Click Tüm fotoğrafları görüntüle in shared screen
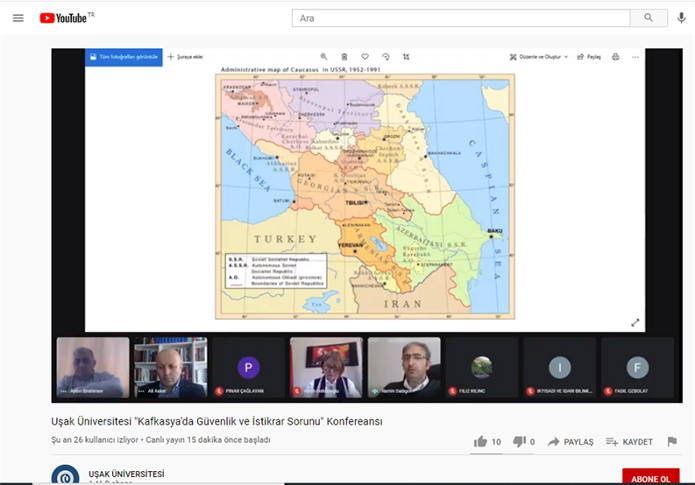 (x=123, y=57)
